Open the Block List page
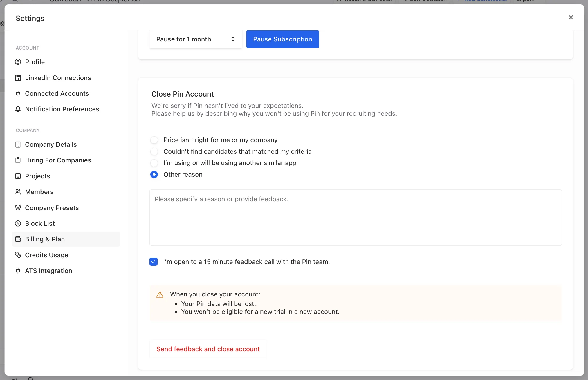The height and width of the screenshot is (380, 588). (66, 223)
